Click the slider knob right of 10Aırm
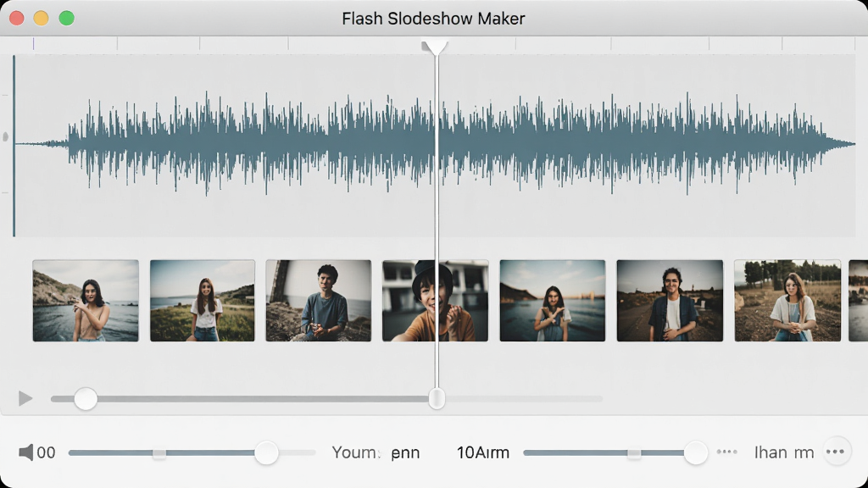The height and width of the screenshot is (488, 868). [x=695, y=452]
